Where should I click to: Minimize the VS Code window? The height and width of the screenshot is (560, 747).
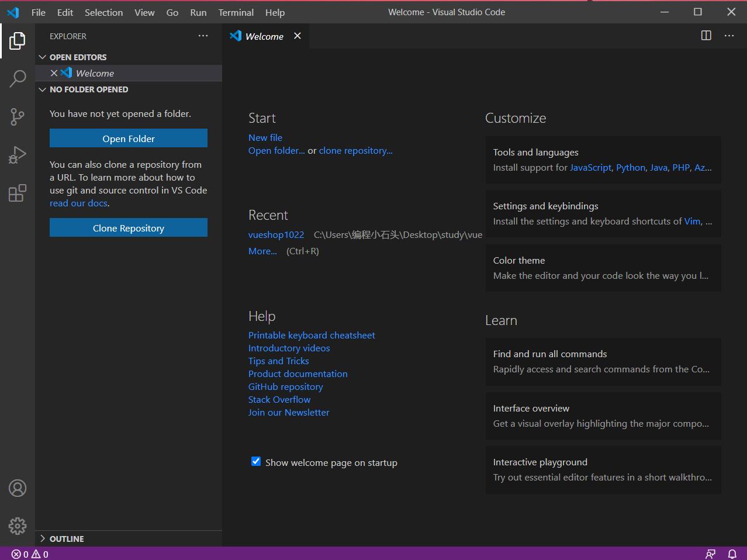pyautogui.click(x=665, y=12)
